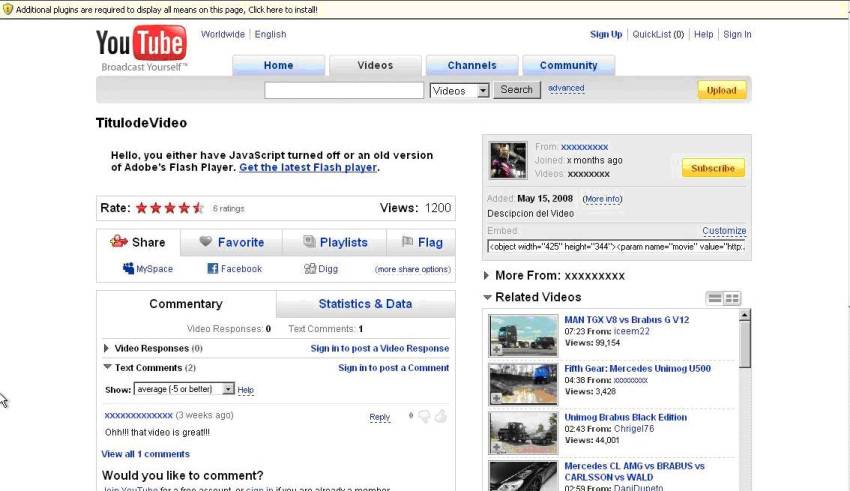Image resolution: width=850 pixels, height=491 pixels.
Task: Switch to Statistics & Data tab
Action: click(x=365, y=304)
